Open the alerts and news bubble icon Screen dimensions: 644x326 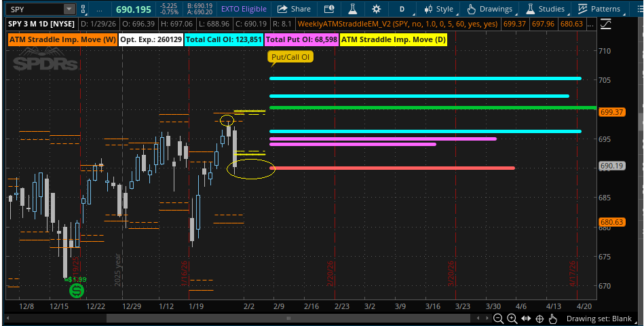pos(329,9)
